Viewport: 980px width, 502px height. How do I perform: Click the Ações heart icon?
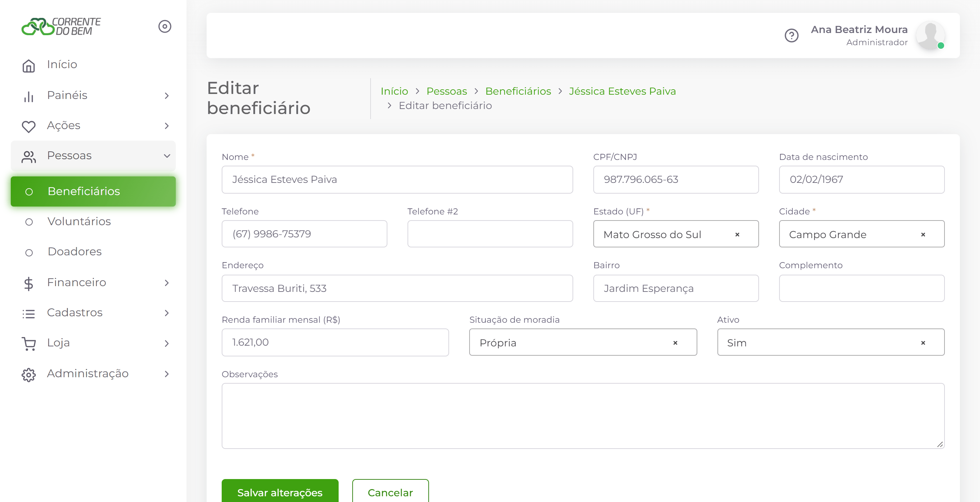(29, 126)
